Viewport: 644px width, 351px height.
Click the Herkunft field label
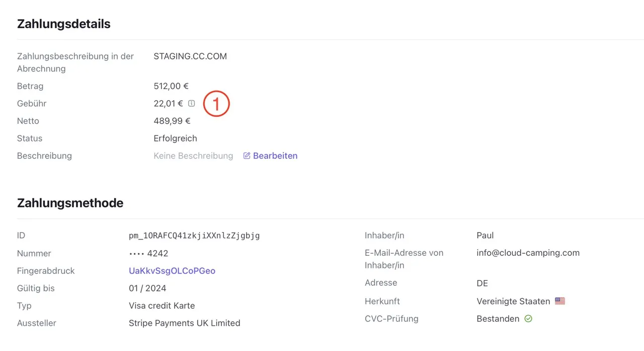pos(382,301)
